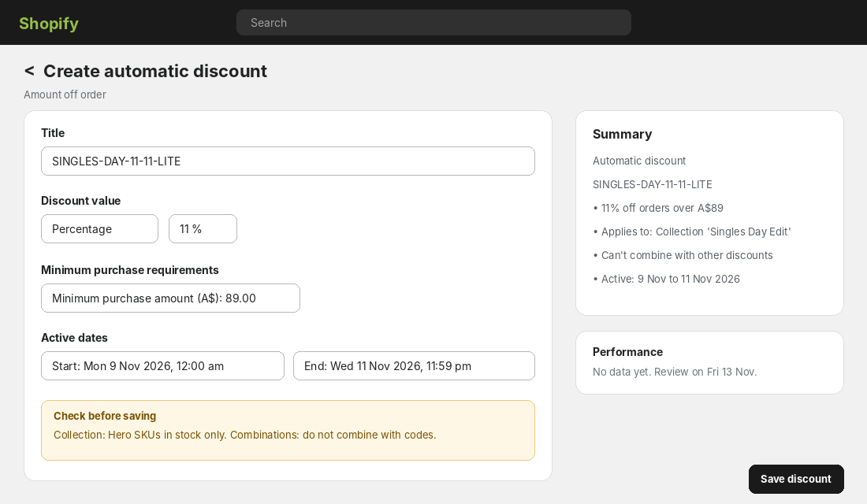Select "Applies to: Collection 'Singles Day Edit'" line
The height and width of the screenshot is (504, 867).
click(x=692, y=232)
